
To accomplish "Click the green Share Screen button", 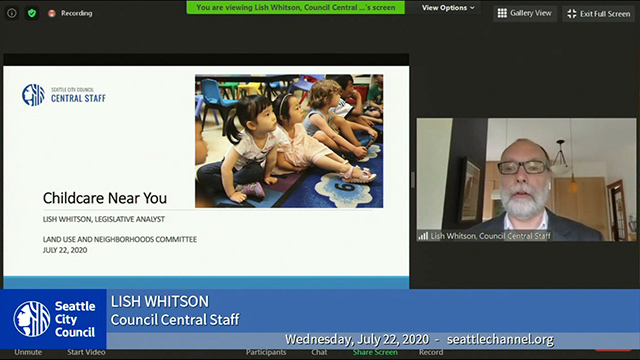I will 375,352.
